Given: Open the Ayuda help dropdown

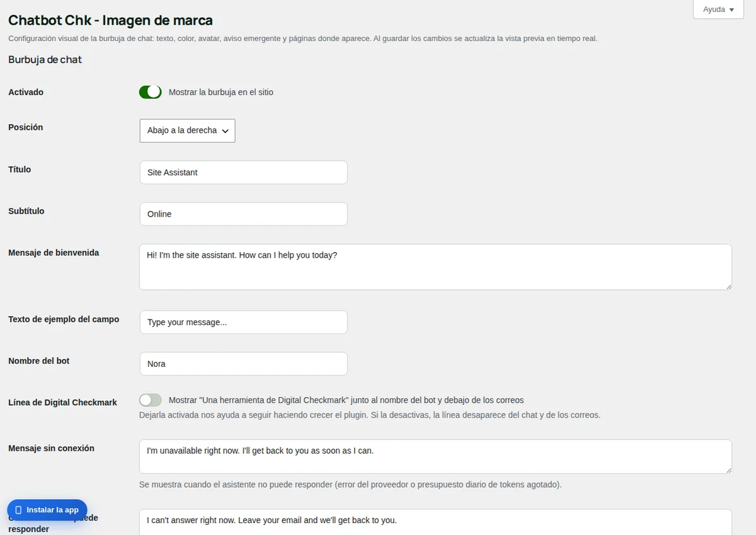Looking at the screenshot, I should pos(718,9).
